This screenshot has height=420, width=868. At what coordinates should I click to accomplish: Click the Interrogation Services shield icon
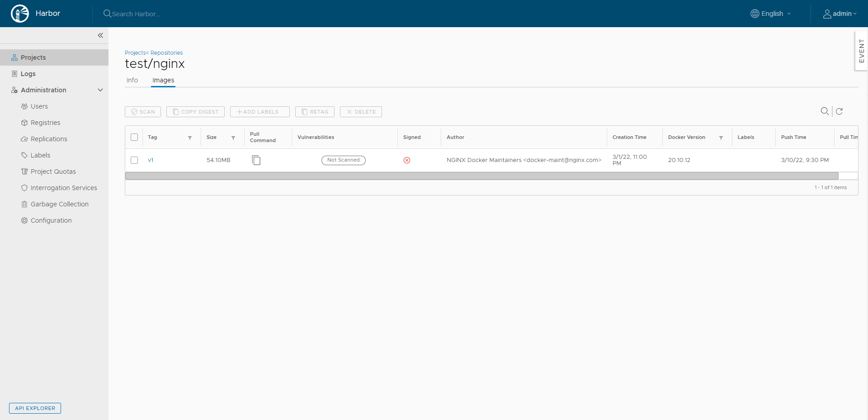[24, 188]
